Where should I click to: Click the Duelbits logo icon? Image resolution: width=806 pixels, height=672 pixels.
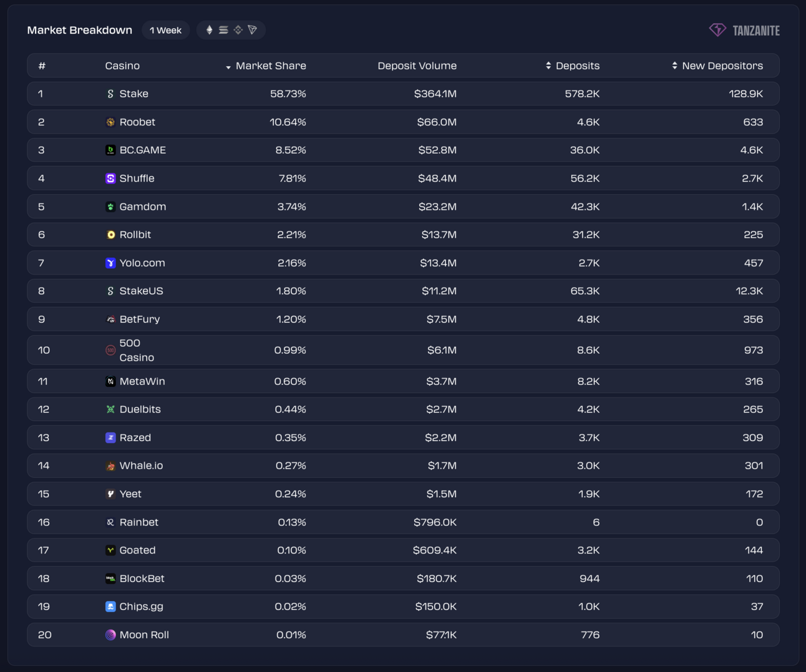coord(110,409)
